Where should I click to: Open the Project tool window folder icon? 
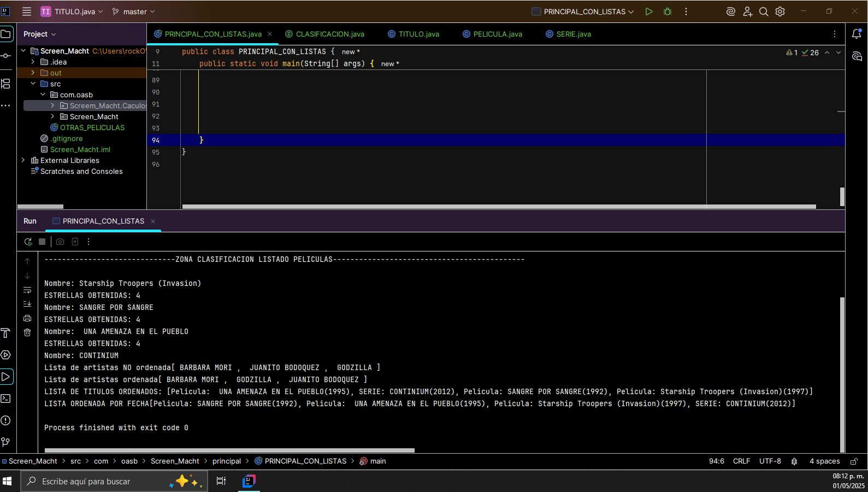(6, 34)
